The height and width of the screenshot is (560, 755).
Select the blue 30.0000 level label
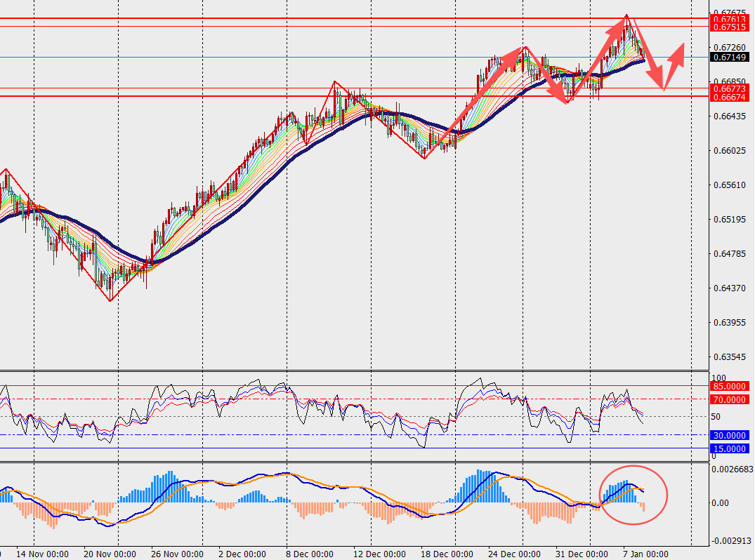[730, 434]
